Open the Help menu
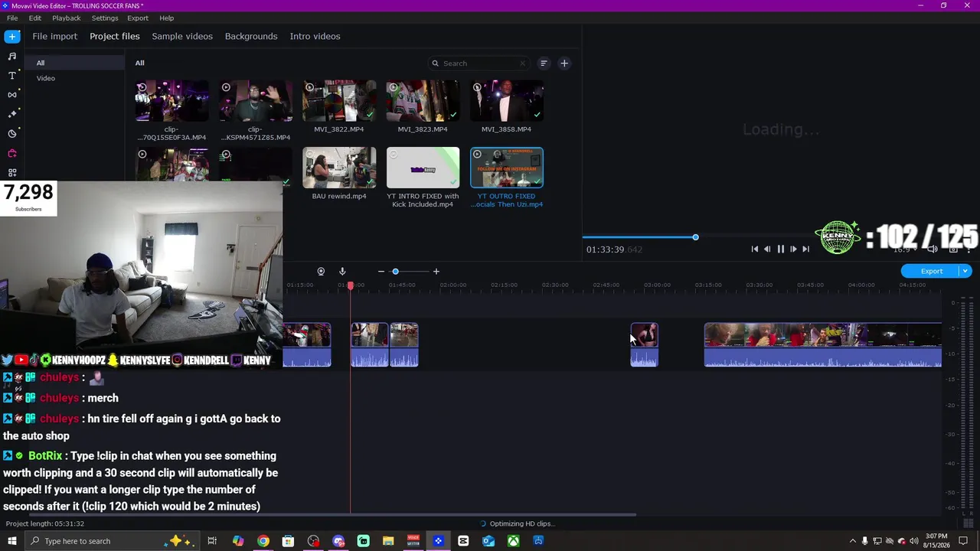The height and width of the screenshot is (551, 980). pyautogui.click(x=167, y=18)
